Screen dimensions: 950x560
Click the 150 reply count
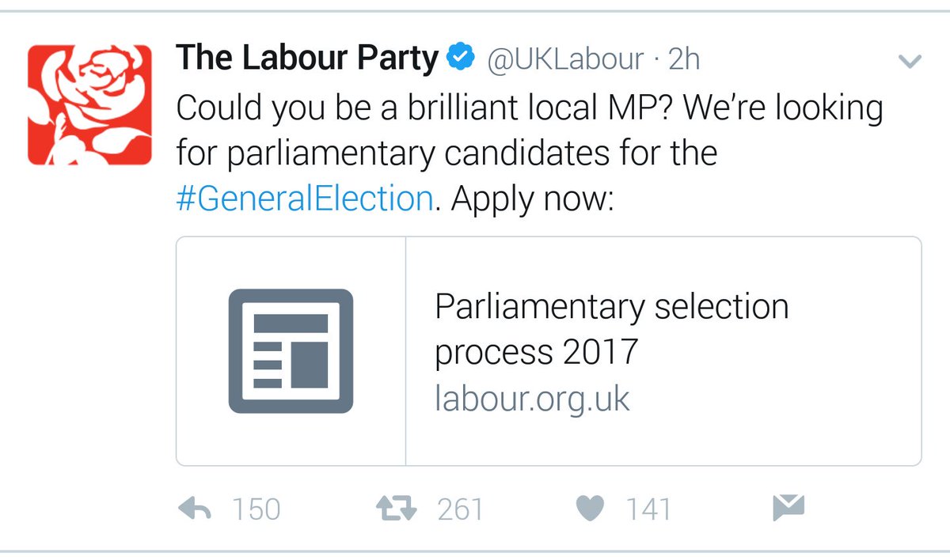click(256, 509)
